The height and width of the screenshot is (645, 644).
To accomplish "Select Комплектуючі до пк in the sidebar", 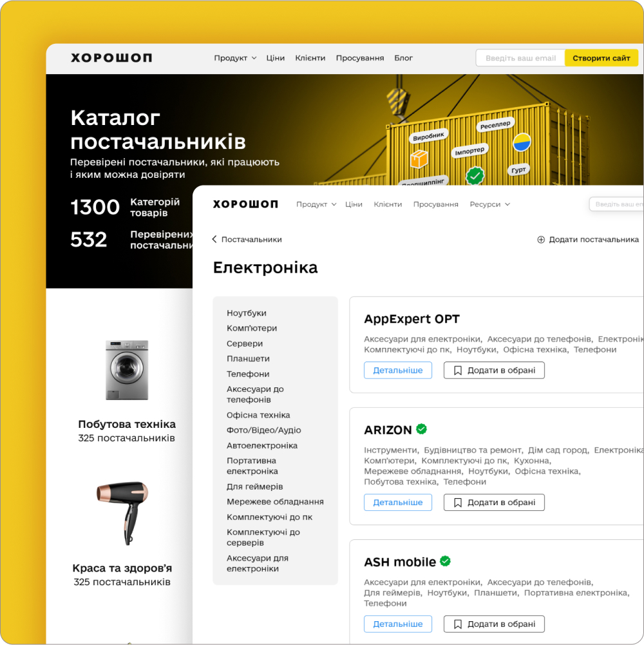I will click(269, 517).
